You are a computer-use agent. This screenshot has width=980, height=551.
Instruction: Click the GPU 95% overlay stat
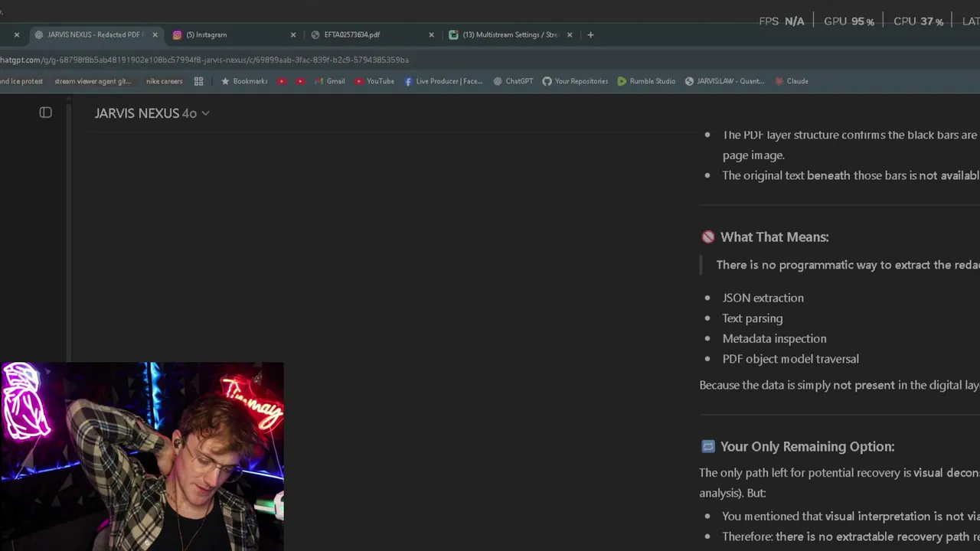848,21
